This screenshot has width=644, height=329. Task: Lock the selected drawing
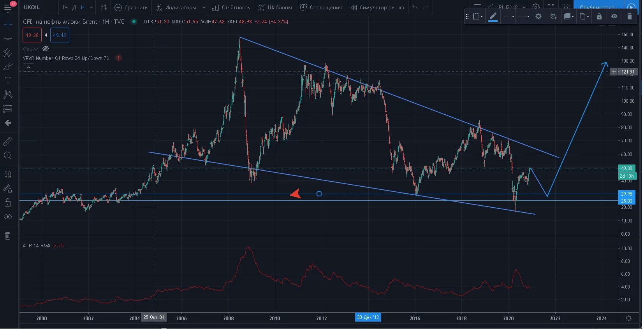pyautogui.click(x=599, y=16)
